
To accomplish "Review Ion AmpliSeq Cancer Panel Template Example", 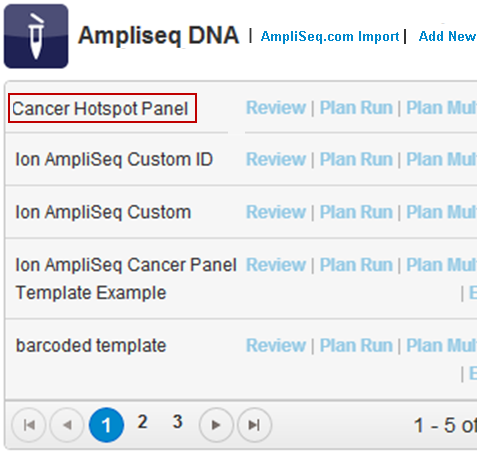I will [276, 265].
